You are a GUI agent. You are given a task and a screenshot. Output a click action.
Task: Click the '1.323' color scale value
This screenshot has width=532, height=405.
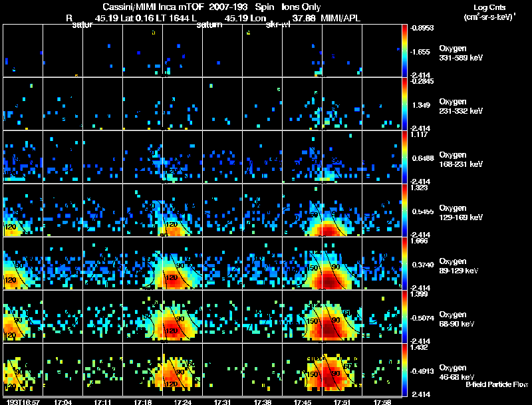419,188
